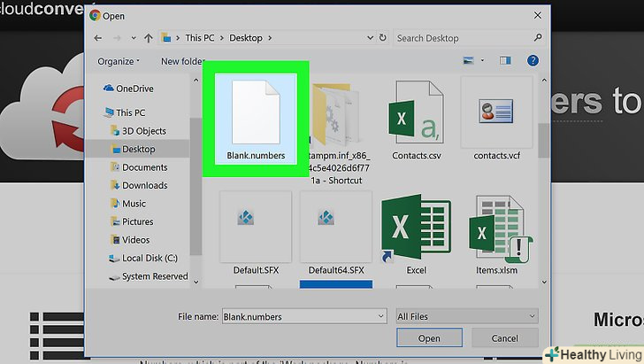Go up one folder level
This screenshot has width=644, height=364.
[149, 38]
